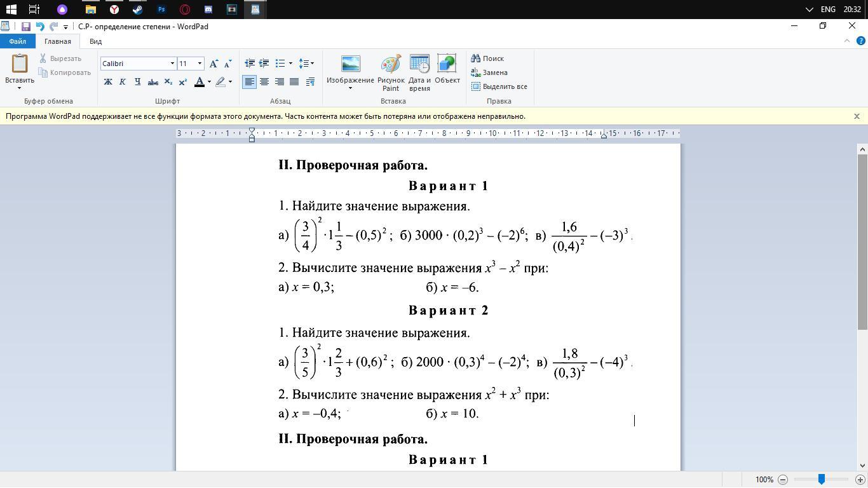The width and height of the screenshot is (868, 488).
Task: Zoom in with the plus button
Action: (x=860, y=480)
